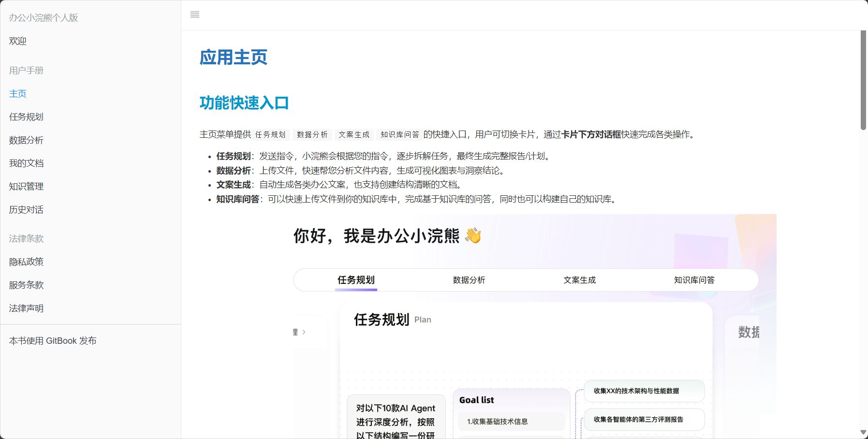The height and width of the screenshot is (439, 868).
Task: Select the 文案生成 tab in the screenshot
Action: click(x=580, y=280)
